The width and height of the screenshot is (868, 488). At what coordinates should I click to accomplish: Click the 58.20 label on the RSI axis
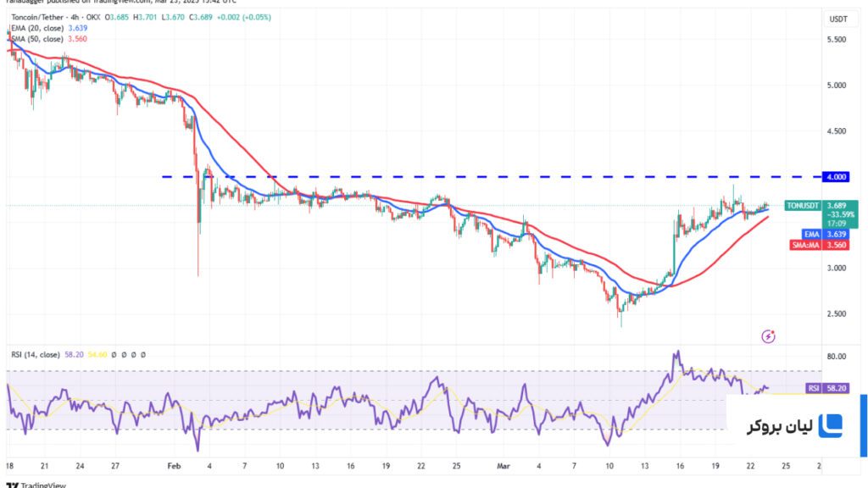[x=836, y=388]
